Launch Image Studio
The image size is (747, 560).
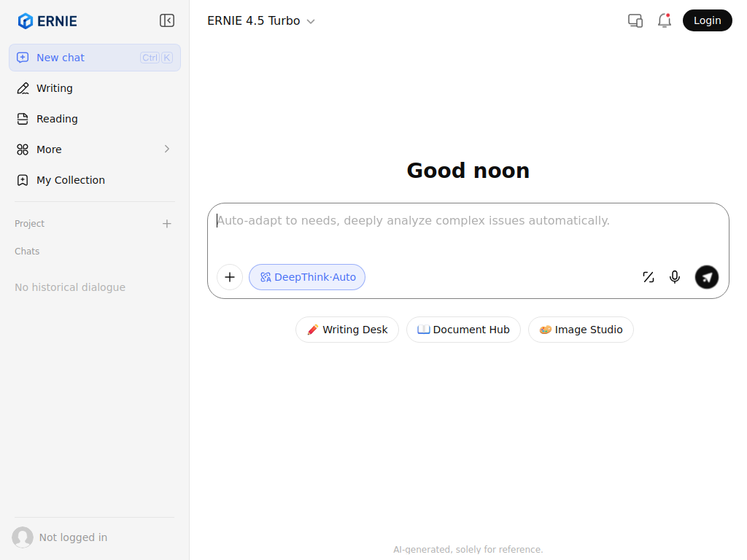(581, 330)
